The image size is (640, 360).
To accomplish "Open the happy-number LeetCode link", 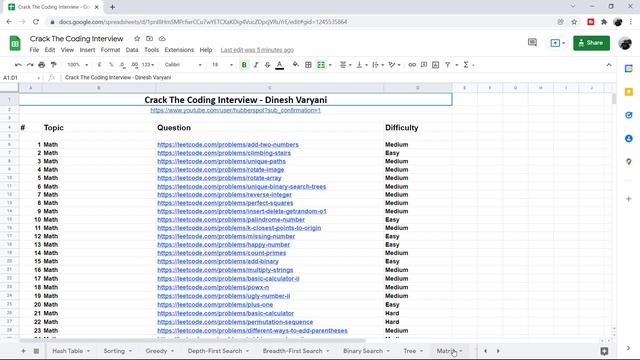I will [223, 244].
